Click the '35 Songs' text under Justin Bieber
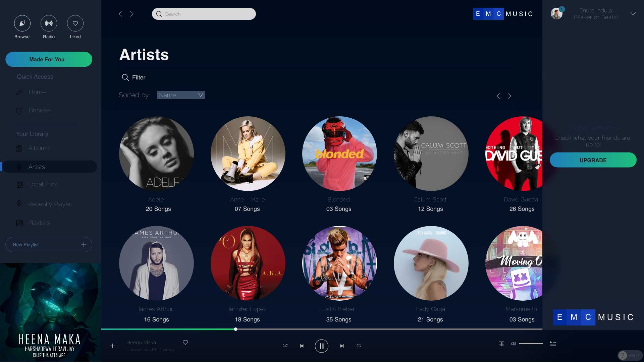 point(339,319)
